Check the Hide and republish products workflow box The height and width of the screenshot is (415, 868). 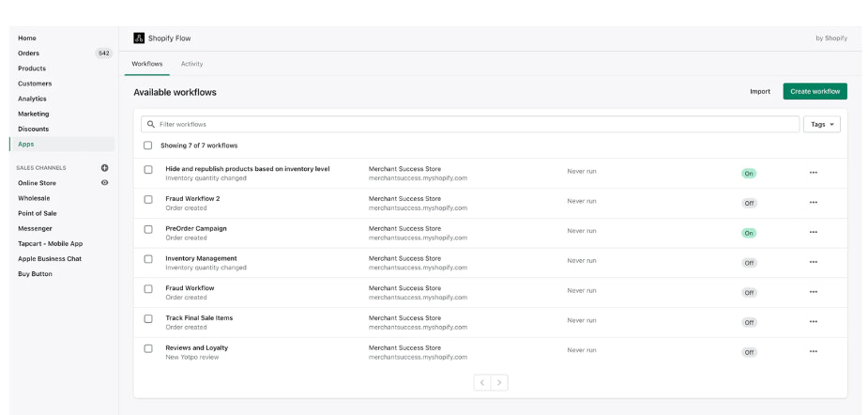pos(148,170)
